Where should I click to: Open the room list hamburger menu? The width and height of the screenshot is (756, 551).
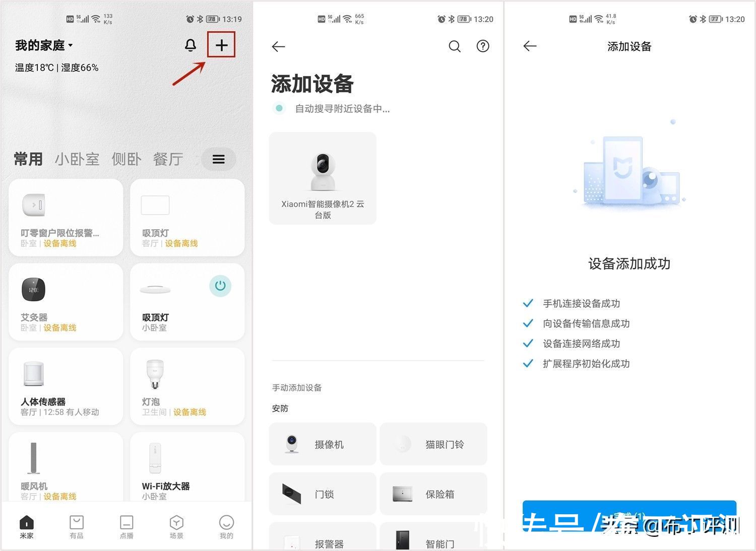pyautogui.click(x=219, y=160)
